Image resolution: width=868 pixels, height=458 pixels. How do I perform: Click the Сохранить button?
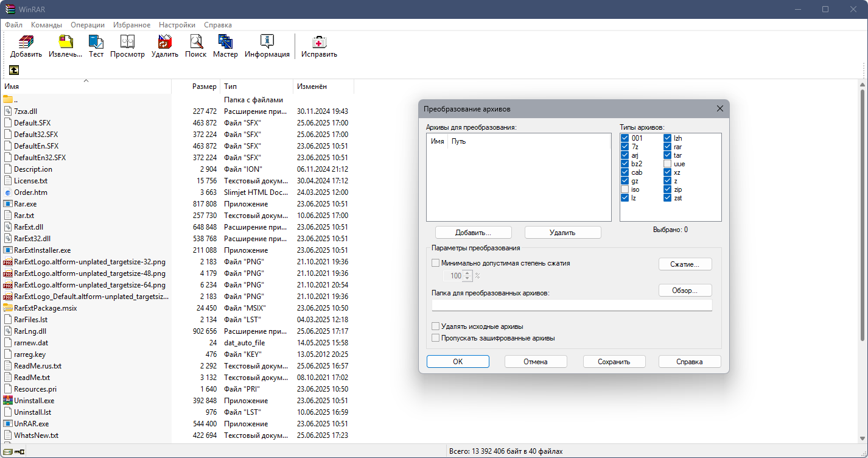tap(614, 362)
